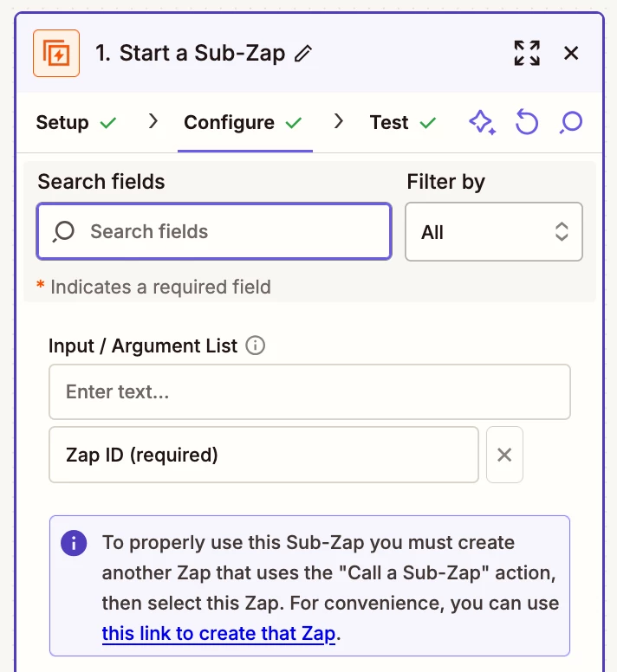Open the Setup tab
Screen dimensions: 617x672
pyautogui.click(x=76, y=123)
